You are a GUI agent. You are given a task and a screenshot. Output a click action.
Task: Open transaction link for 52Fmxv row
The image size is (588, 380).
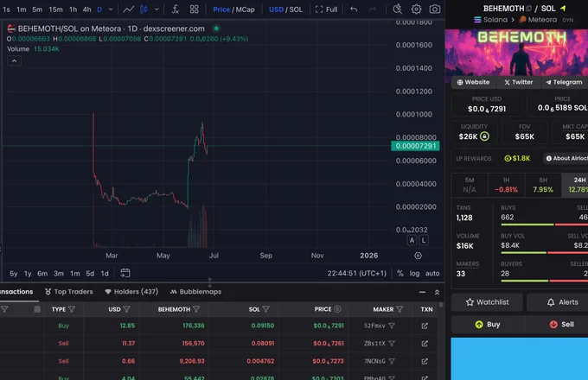[x=425, y=326]
